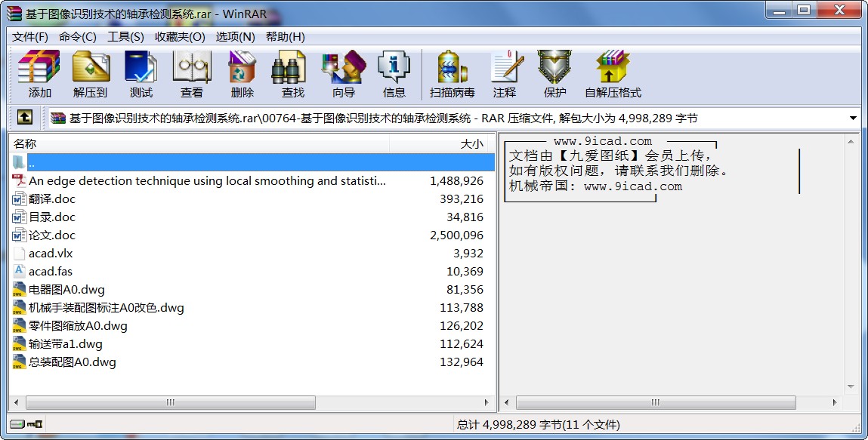Image resolution: width=868 pixels, height=440 pixels.
Task: Open the 收藏夹(O) menu
Action: coord(180,36)
